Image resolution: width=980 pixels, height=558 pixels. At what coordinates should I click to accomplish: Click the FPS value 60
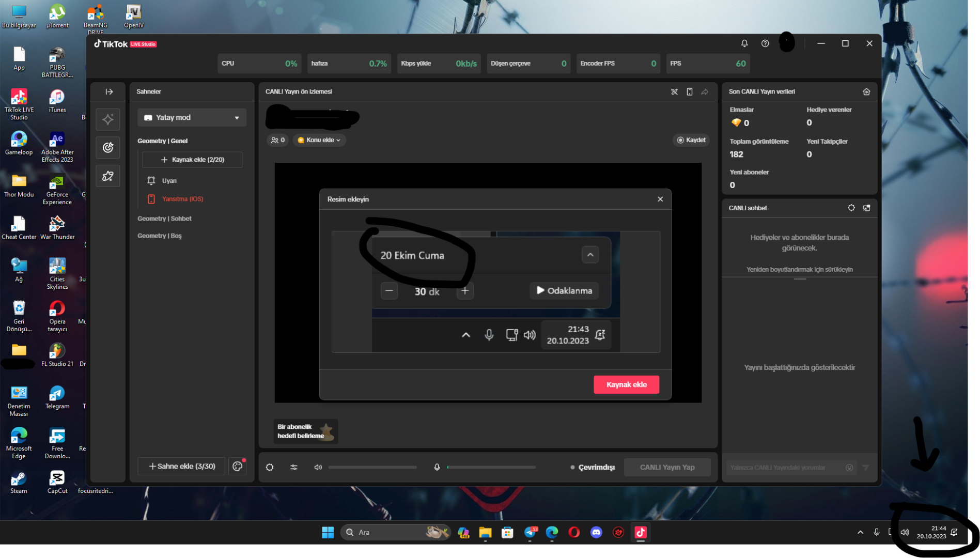(740, 64)
